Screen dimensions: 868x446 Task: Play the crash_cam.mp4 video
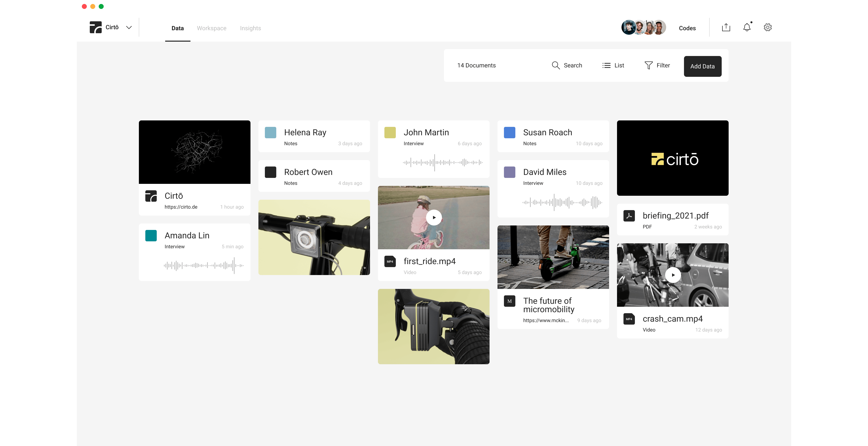(673, 275)
